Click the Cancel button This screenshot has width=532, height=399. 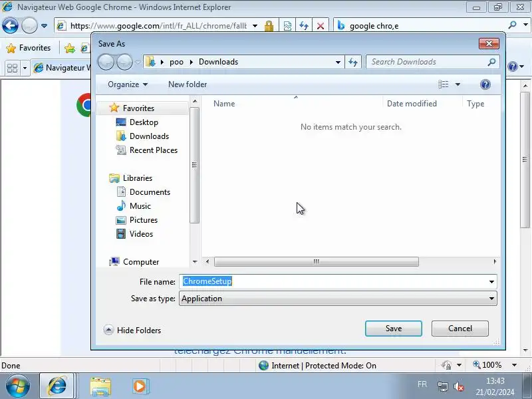coord(460,329)
